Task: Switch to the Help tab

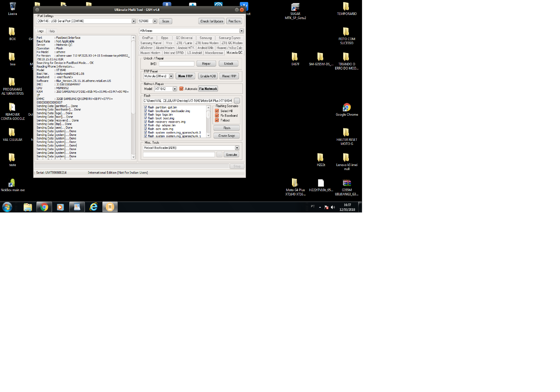Action: 52,31
